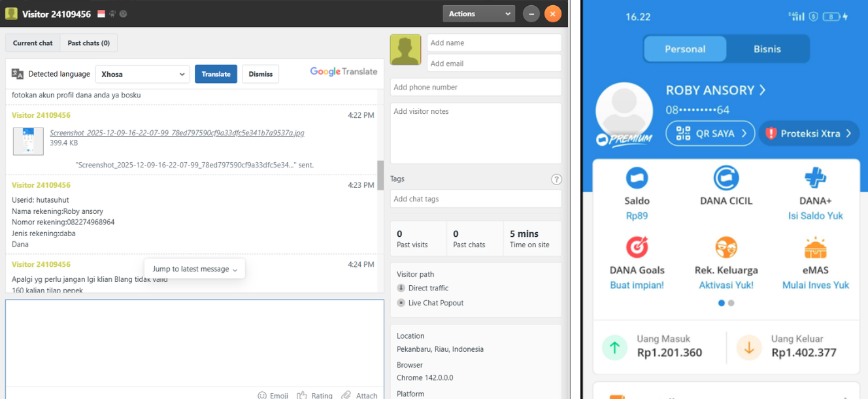Click the QR code icon in QR SAYA
The width and height of the screenshot is (868, 399).
[x=684, y=133]
